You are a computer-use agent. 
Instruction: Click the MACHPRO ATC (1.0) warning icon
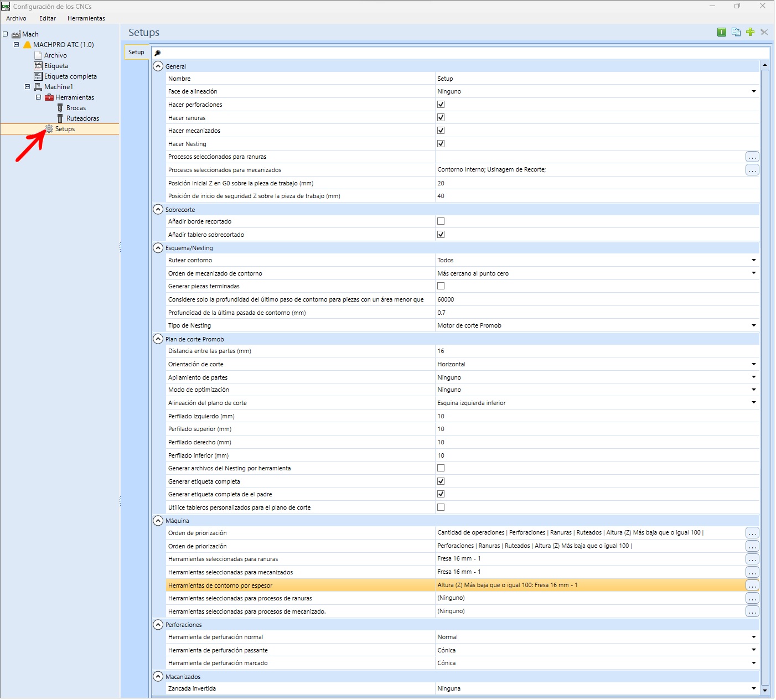[27, 45]
